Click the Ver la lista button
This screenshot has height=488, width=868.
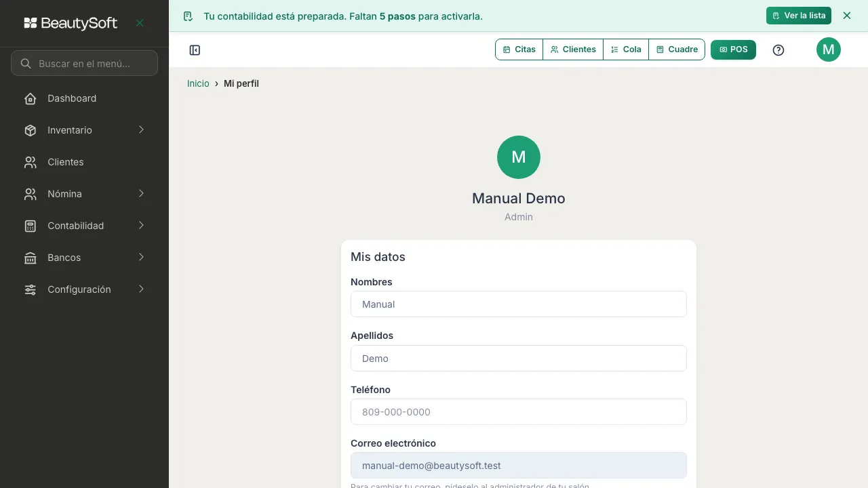coord(799,16)
